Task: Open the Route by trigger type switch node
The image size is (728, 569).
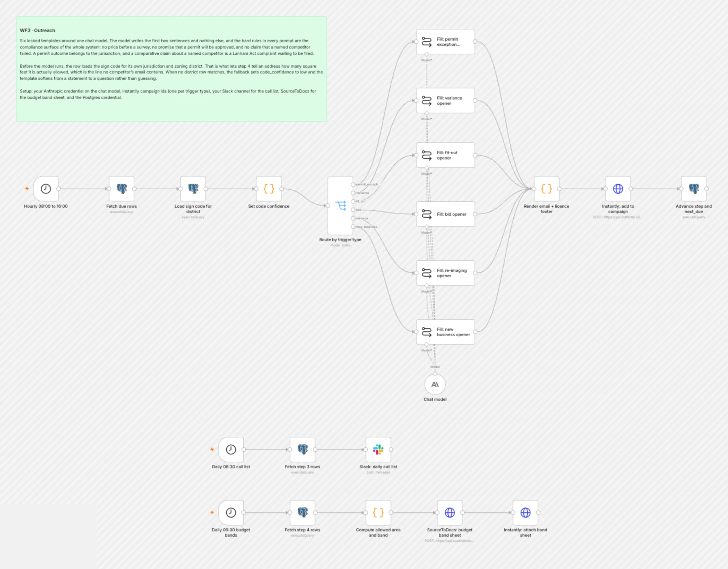Action: [340, 206]
